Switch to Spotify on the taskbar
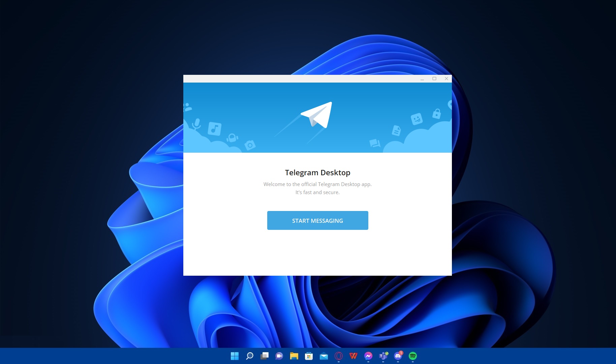Viewport: 616px width, 364px height. [x=413, y=356]
